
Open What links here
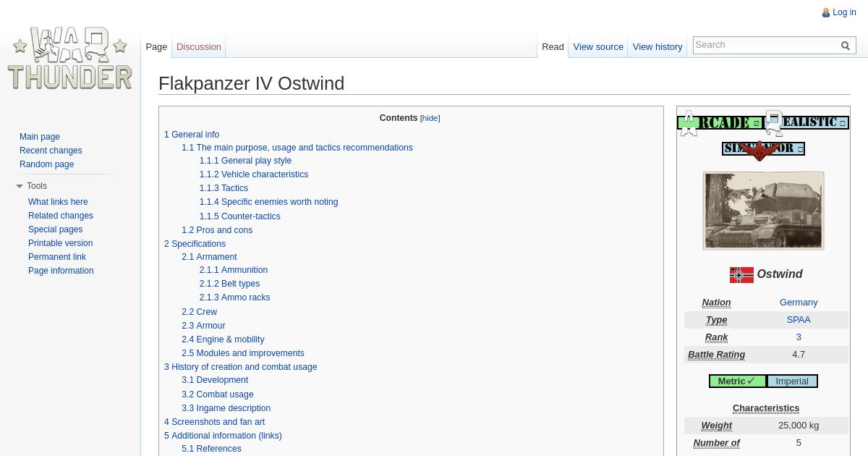click(58, 202)
